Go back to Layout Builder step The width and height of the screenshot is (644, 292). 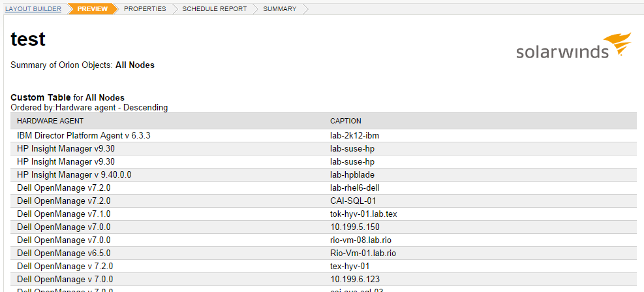[x=33, y=8]
